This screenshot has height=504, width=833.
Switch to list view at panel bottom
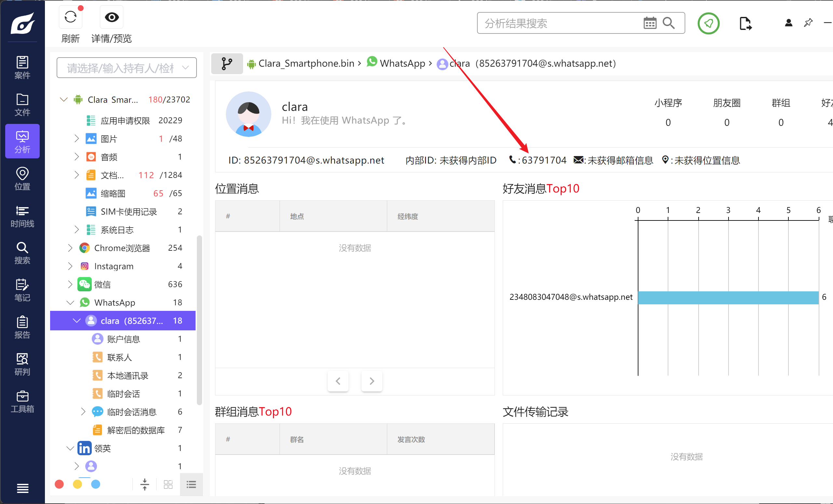191,485
